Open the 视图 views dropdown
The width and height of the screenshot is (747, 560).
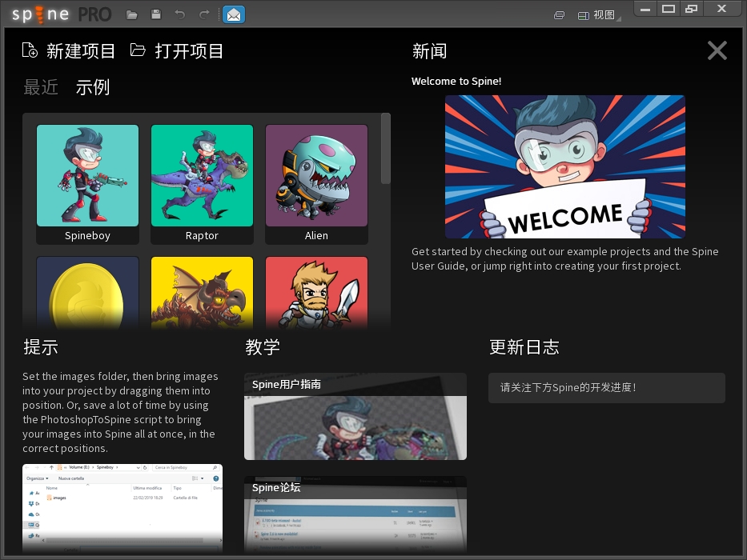(598, 15)
